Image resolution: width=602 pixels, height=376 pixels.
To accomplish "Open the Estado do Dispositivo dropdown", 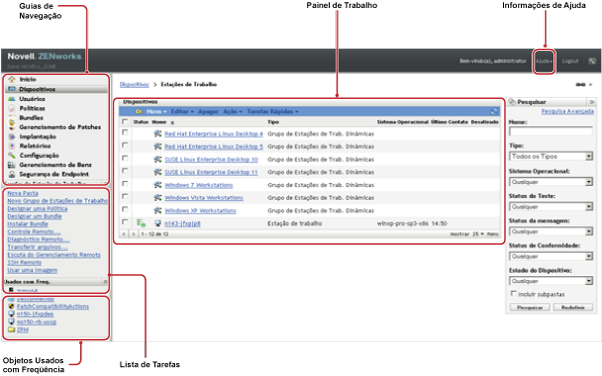I will tap(551, 281).
